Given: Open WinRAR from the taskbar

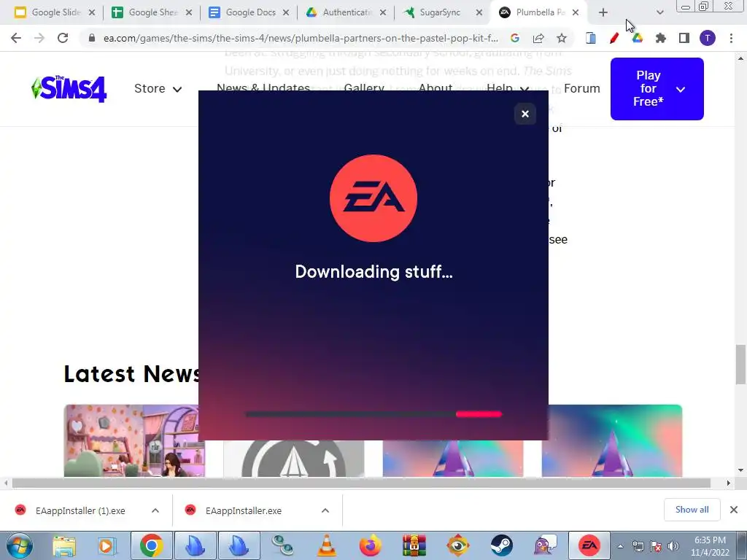Looking at the screenshot, I should coord(414,545).
